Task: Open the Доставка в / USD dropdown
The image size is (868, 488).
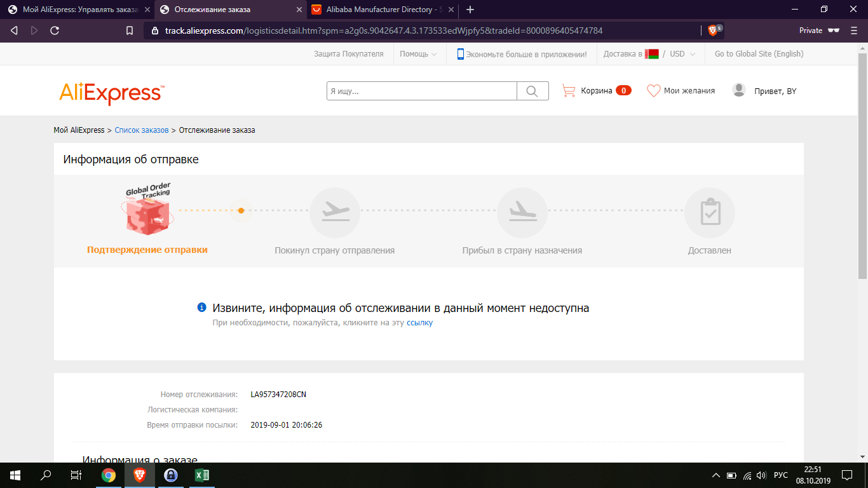Action: click(x=649, y=54)
